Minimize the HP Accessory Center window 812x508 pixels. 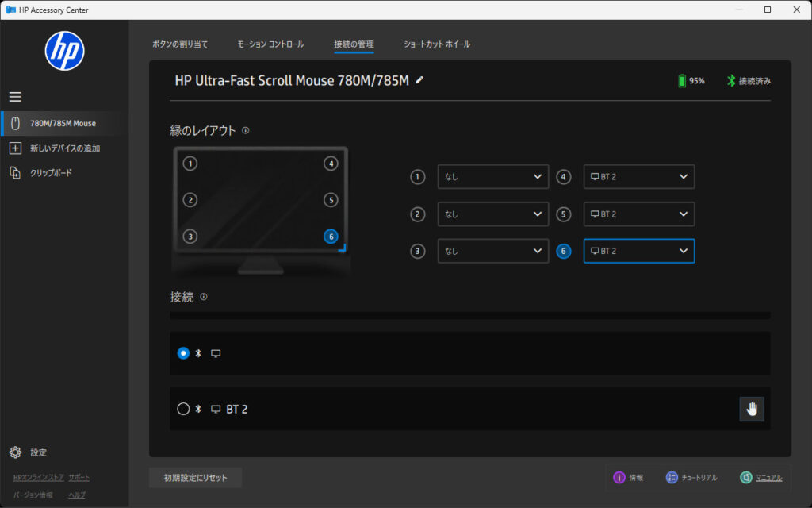(x=739, y=10)
